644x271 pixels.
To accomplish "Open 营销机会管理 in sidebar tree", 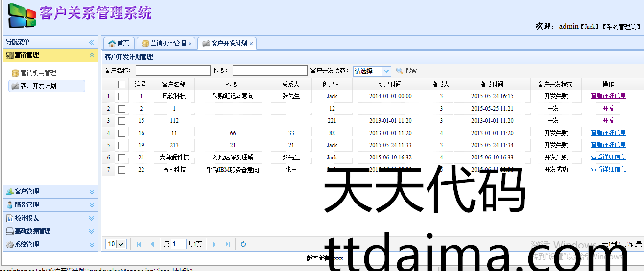I will [x=38, y=73].
